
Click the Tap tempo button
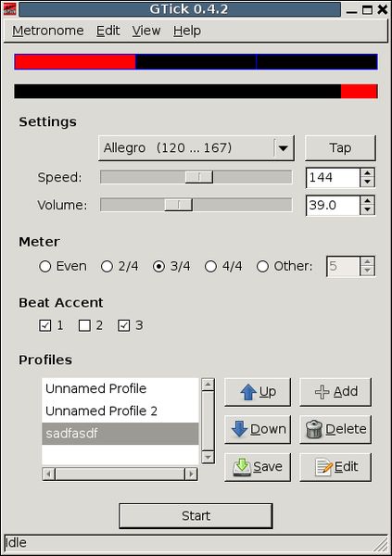point(340,148)
